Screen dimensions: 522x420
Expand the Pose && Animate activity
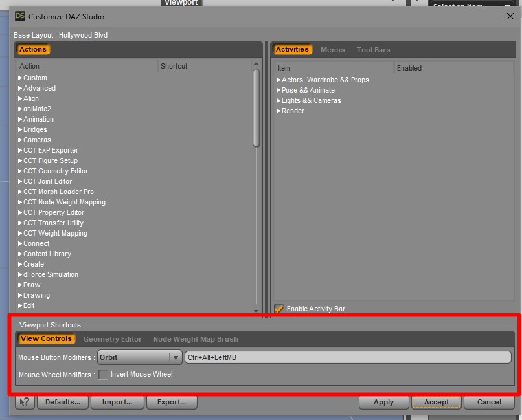click(x=278, y=90)
